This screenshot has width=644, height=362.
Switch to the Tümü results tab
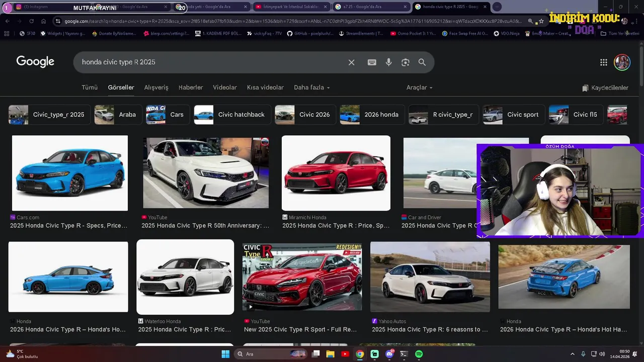click(90, 87)
